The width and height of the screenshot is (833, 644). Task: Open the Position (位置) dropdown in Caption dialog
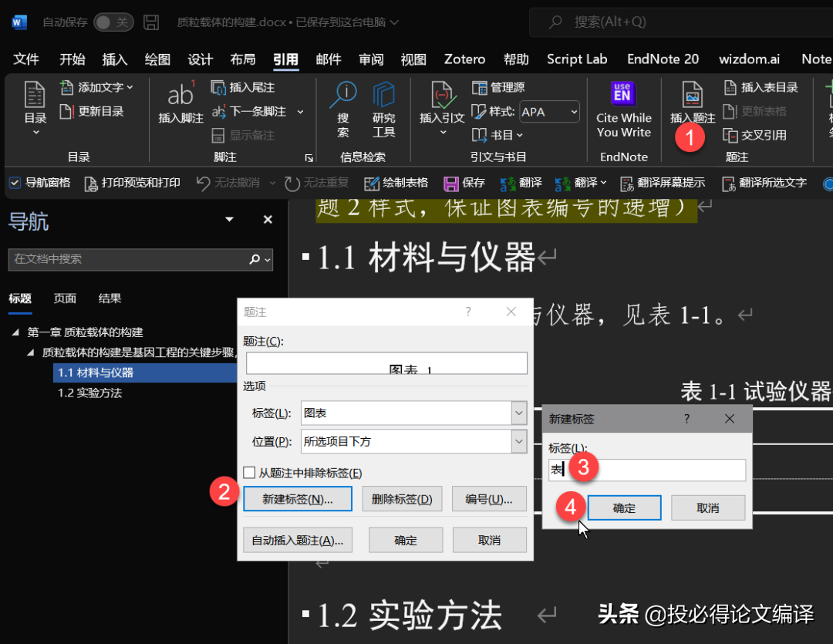pyautogui.click(x=518, y=442)
